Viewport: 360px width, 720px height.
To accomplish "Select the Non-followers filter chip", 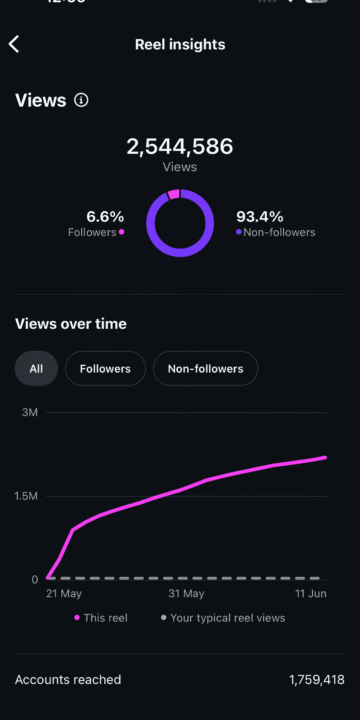I will coord(205,369).
